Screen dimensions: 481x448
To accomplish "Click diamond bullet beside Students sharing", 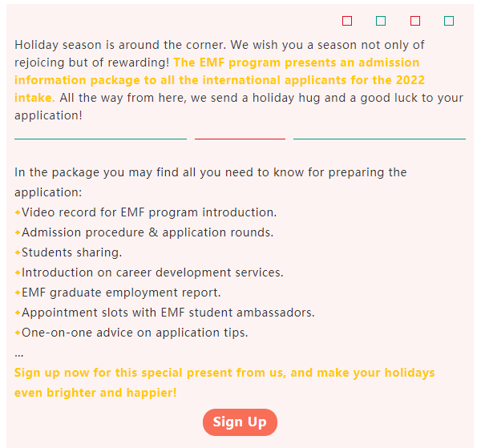I will click(18, 253).
